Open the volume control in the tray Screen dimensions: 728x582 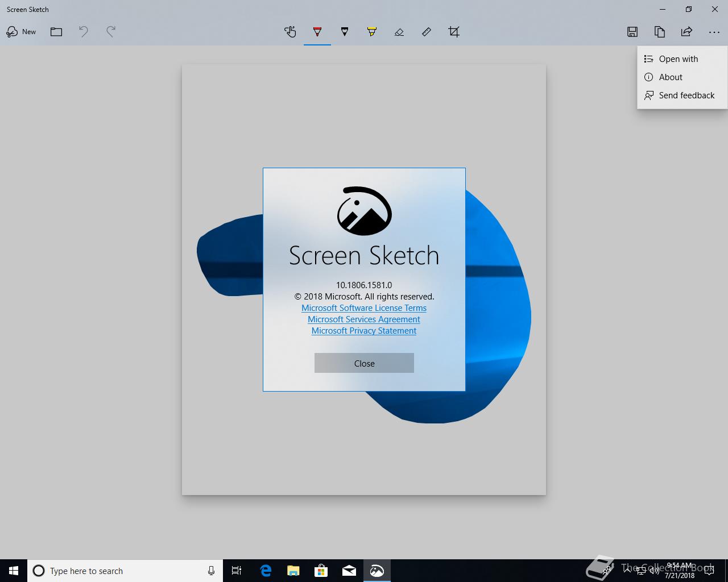654,571
